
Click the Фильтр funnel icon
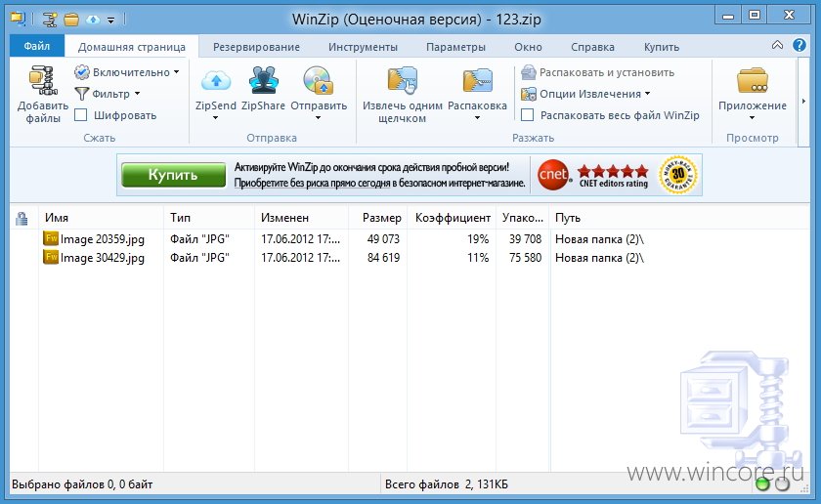click(82, 94)
